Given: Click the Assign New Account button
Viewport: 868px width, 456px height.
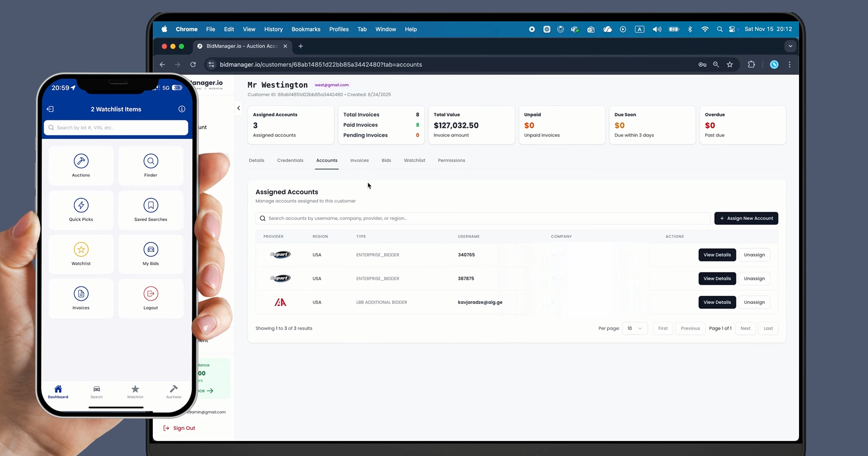Looking at the screenshot, I should point(746,218).
